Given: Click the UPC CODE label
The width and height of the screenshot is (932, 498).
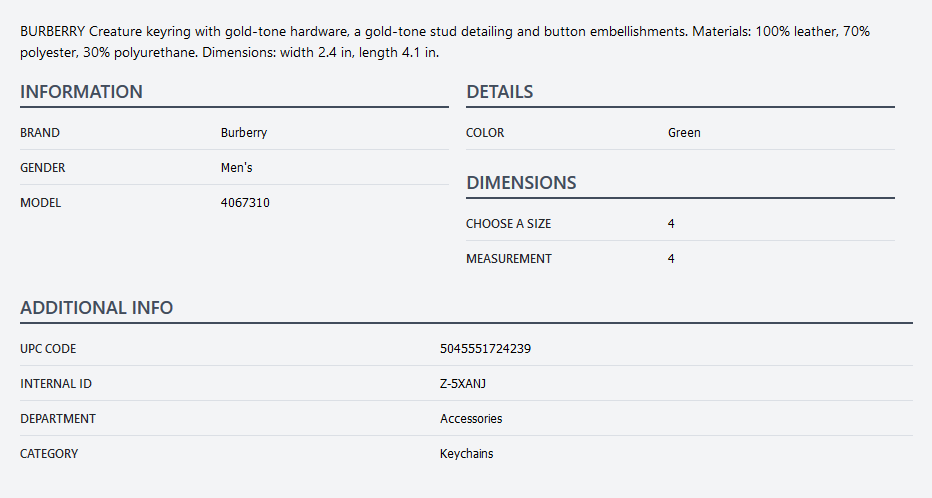Looking at the screenshot, I should 48,349.
